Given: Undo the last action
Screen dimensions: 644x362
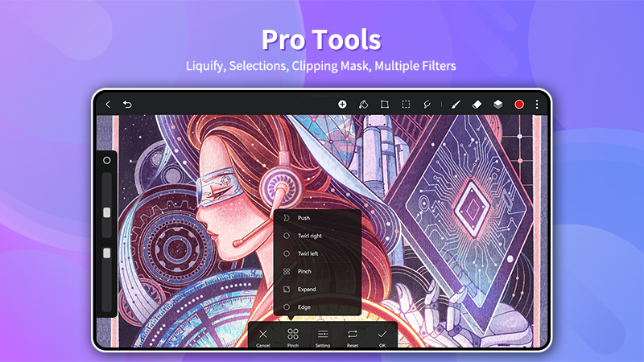Looking at the screenshot, I should 127,105.
